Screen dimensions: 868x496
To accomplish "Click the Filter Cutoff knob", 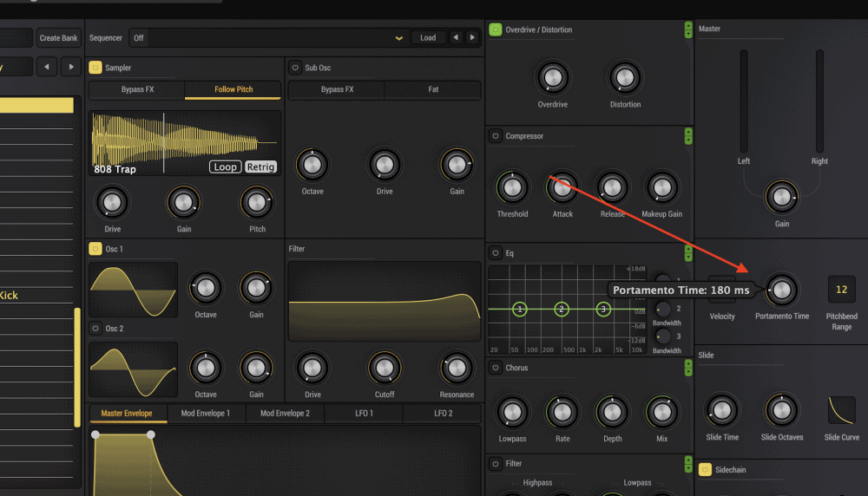I will pyautogui.click(x=385, y=368).
